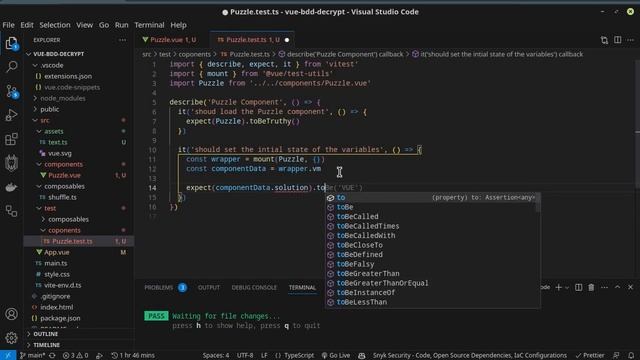Select toBeDefined suggestion
The width and height of the screenshot is (640, 360).
433,254
